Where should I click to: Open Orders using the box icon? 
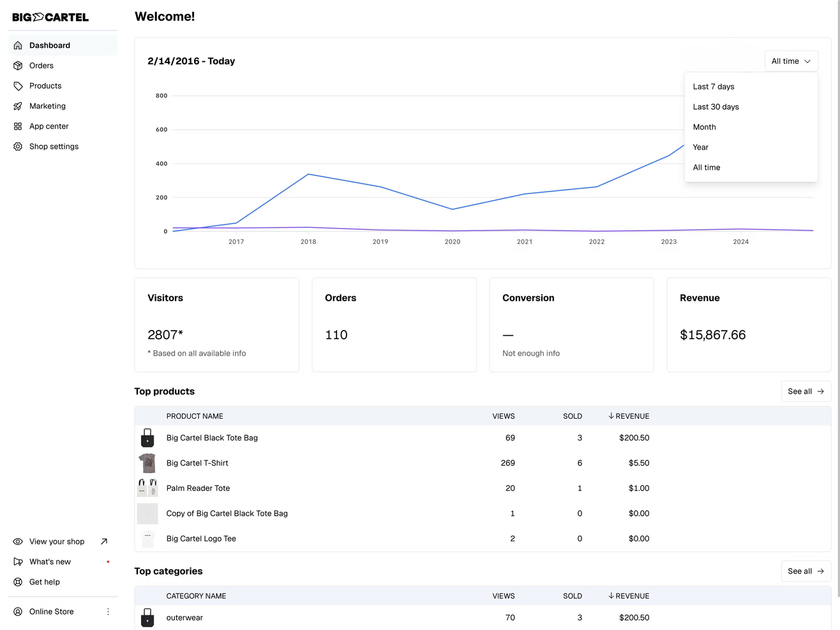[18, 65]
